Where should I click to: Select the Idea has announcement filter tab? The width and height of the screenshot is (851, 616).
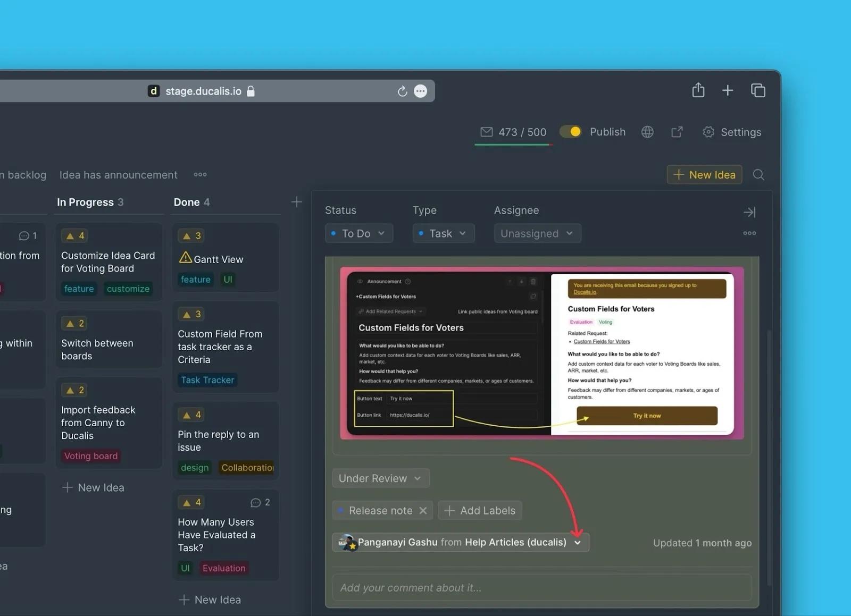118,175
